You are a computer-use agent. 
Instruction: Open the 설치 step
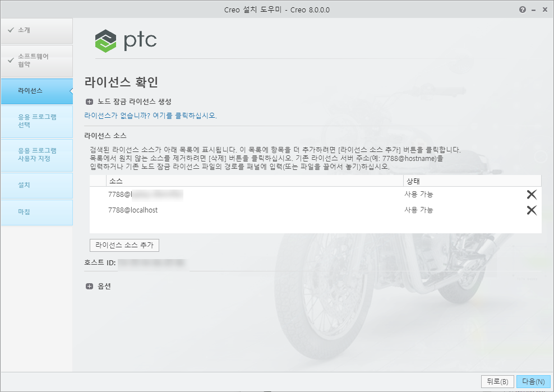click(37, 185)
